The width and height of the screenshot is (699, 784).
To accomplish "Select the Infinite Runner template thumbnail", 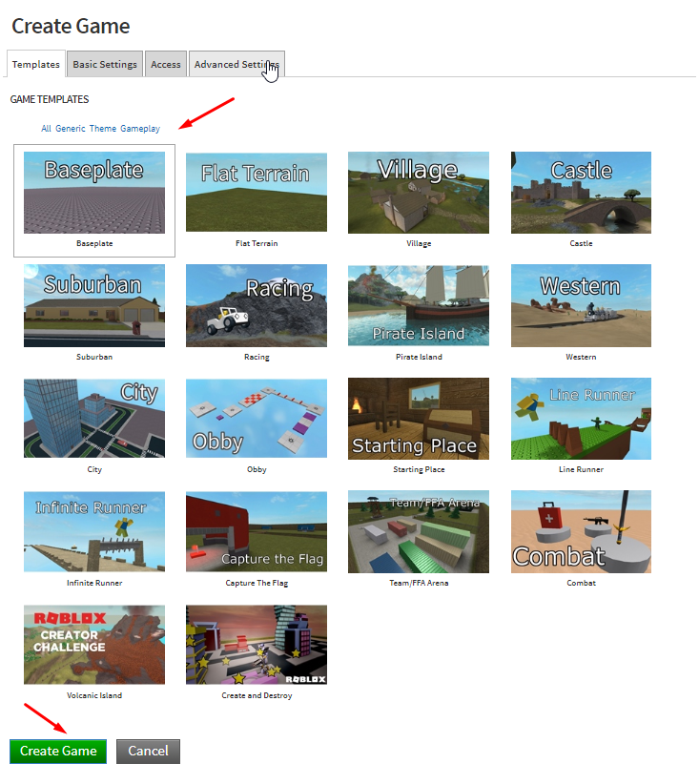I will click(94, 531).
